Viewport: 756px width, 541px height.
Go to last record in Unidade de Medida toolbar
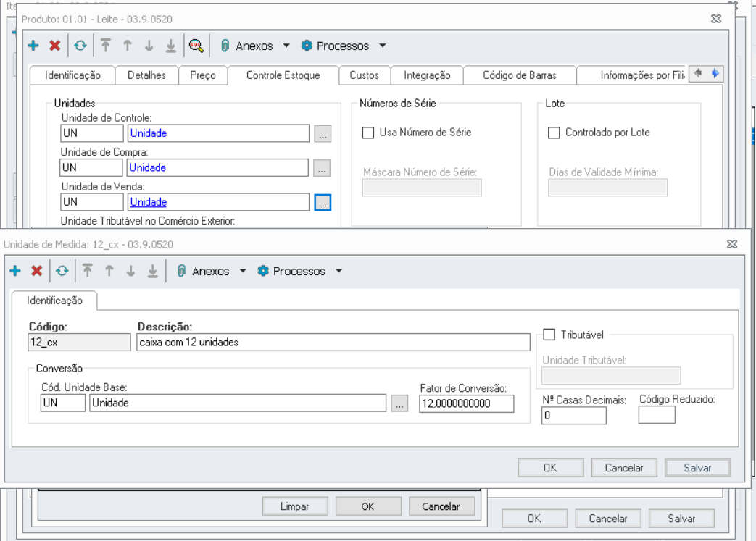[152, 271]
